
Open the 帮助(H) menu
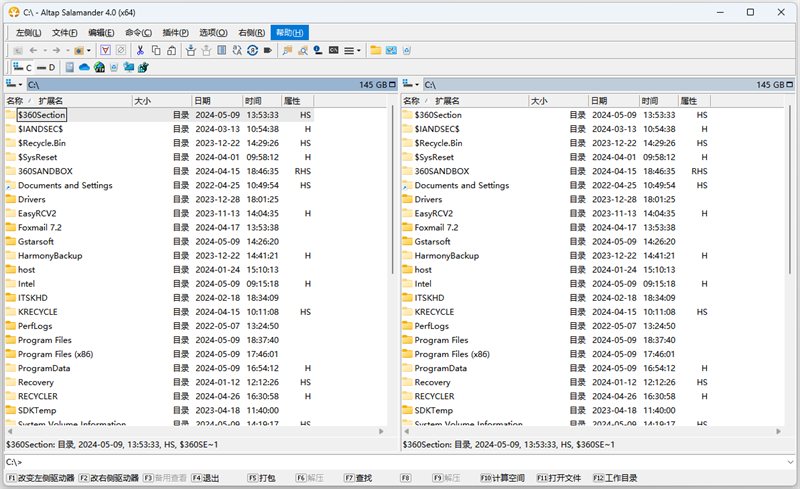tap(289, 33)
